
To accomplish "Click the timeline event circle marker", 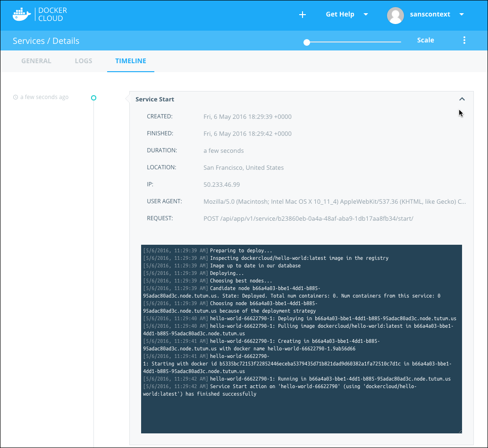I will point(93,98).
